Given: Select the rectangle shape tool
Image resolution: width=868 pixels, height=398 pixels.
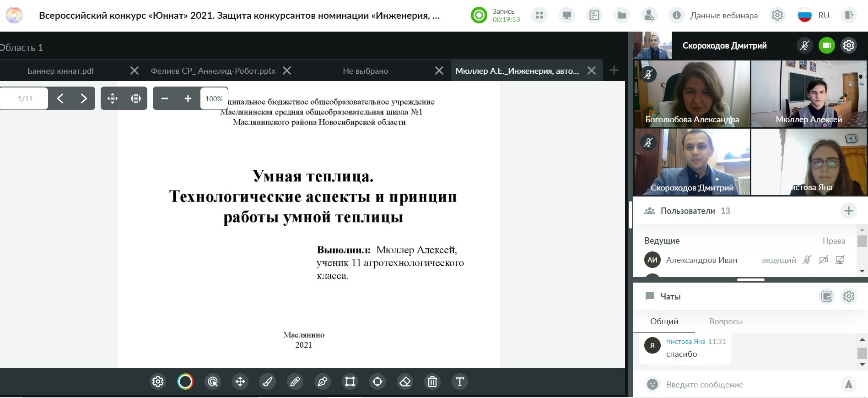Looking at the screenshot, I should (x=350, y=382).
